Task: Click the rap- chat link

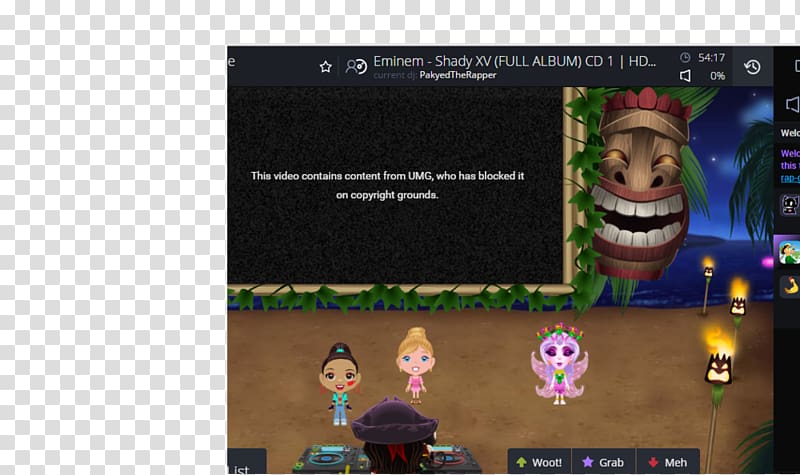Action: pyautogui.click(x=790, y=178)
